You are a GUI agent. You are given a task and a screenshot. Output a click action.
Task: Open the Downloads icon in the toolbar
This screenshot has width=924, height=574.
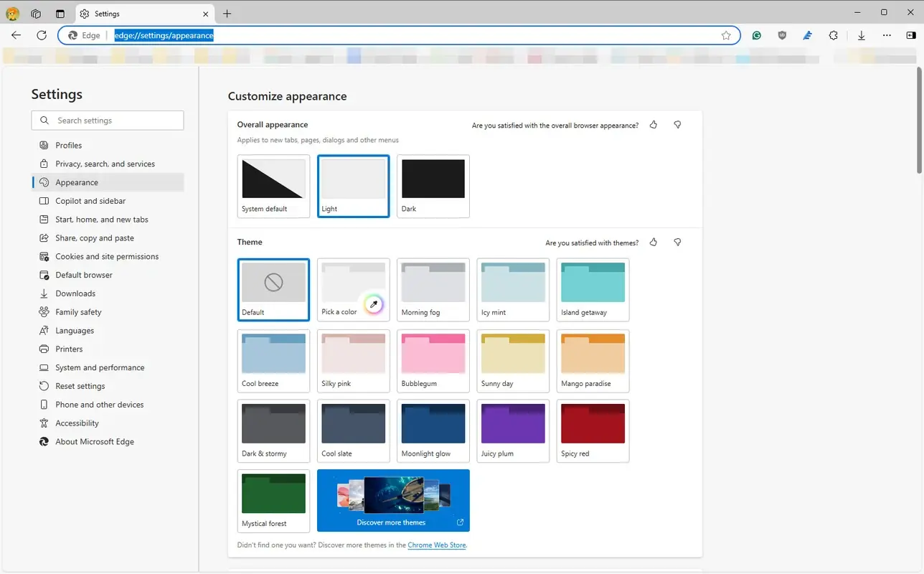pos(861,34)
